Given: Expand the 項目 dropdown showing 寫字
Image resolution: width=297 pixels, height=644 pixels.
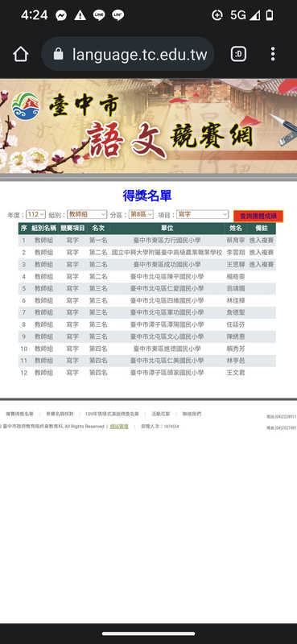Looking at the screenshot, I should click(x=203, y=214).
